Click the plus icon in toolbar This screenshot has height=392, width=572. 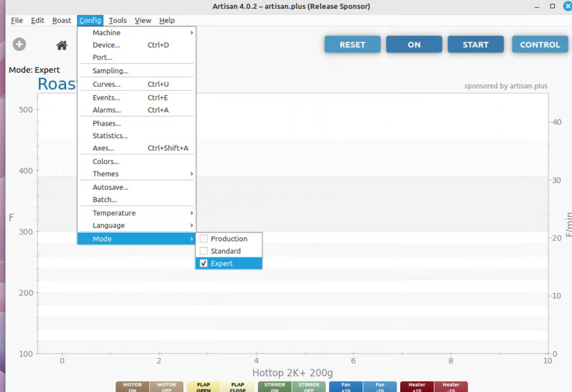tap(19, 44)
